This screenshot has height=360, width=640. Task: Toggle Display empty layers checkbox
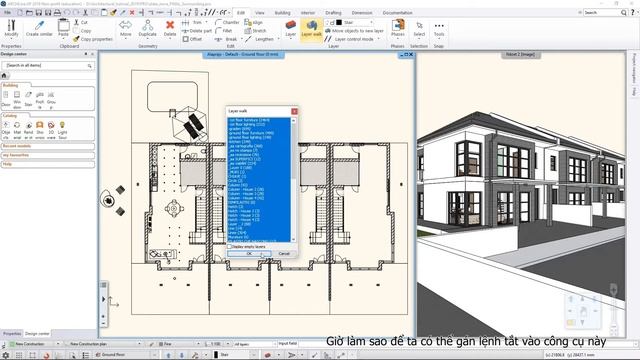coord(229,247)
